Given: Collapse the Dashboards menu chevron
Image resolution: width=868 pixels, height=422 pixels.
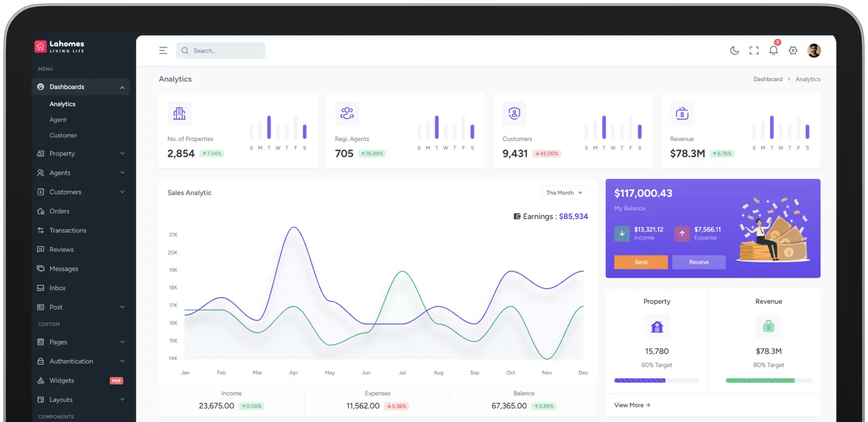Looking at the screenshot, I should (122, 87).
